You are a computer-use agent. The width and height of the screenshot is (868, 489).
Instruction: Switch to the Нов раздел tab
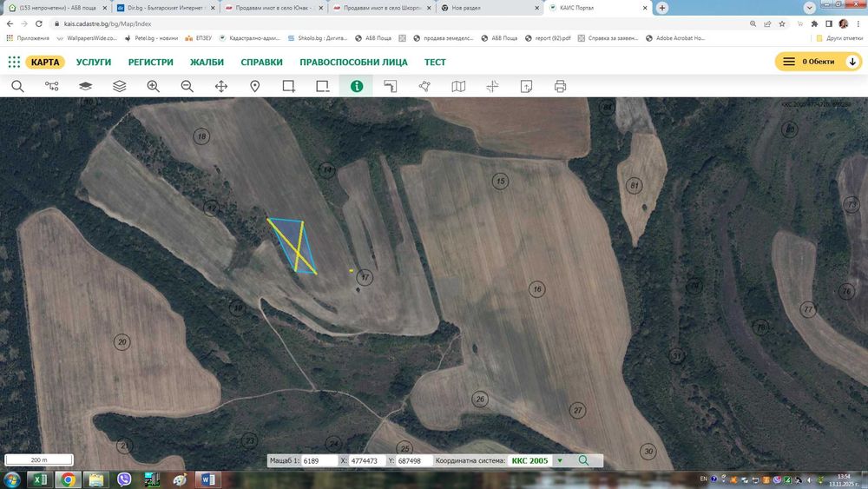point(490,8)
